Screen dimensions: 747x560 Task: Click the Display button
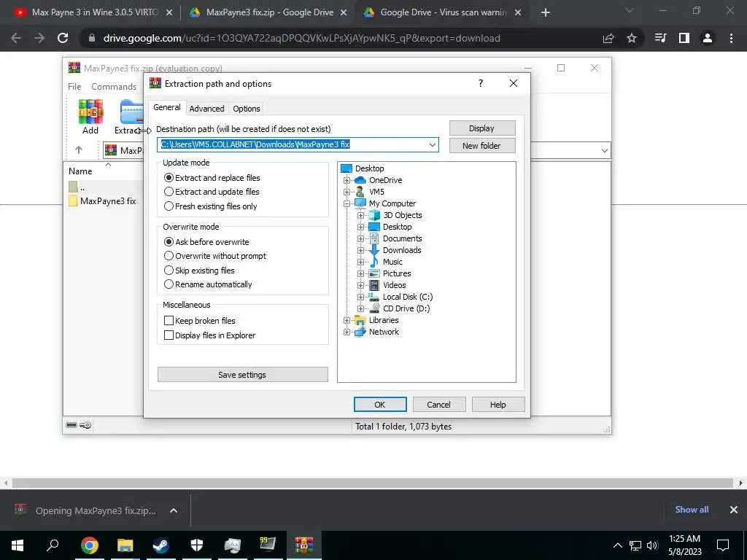(x=481, y=128)
